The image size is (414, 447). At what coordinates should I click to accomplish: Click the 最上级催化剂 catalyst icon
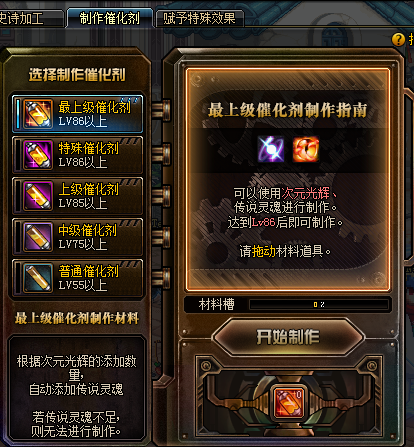click(38, 114)
